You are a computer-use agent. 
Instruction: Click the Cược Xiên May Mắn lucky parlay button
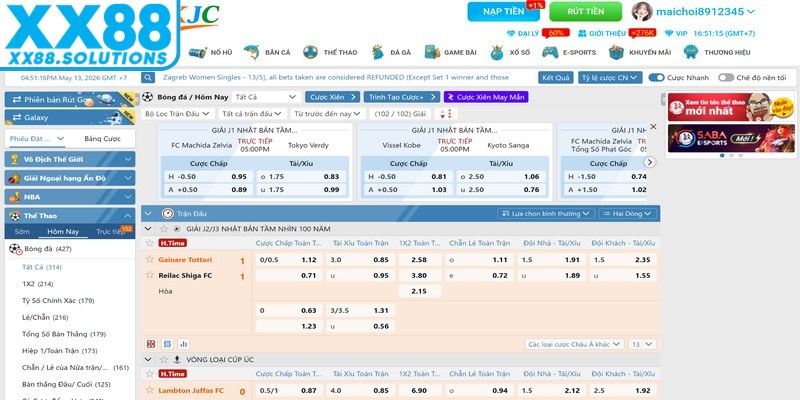[x=486, y=97]
